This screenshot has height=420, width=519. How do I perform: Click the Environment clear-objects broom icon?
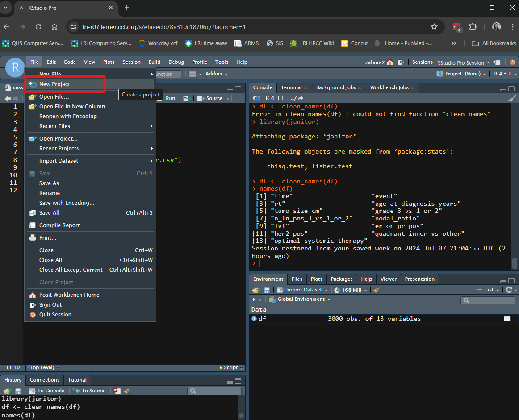(x=377, y=290)
